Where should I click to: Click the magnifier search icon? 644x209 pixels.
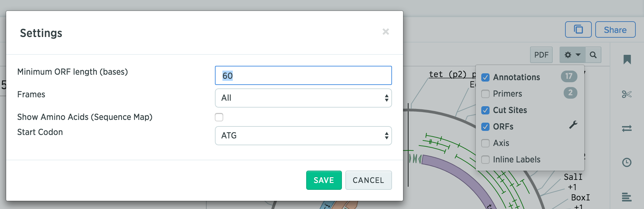tap(593, 55)
